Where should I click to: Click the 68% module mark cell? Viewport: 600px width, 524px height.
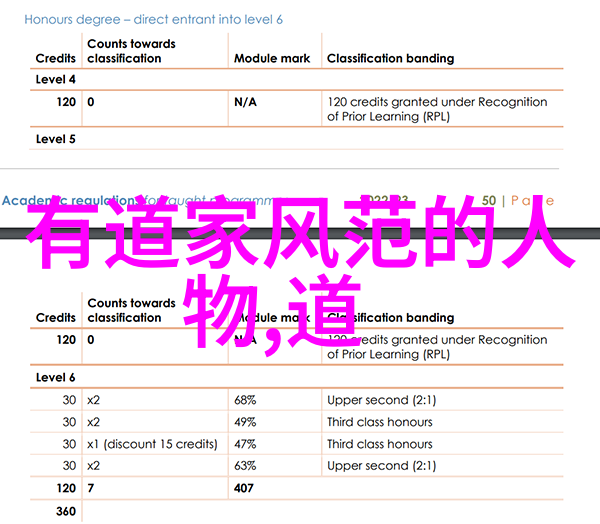click(245, 400)
